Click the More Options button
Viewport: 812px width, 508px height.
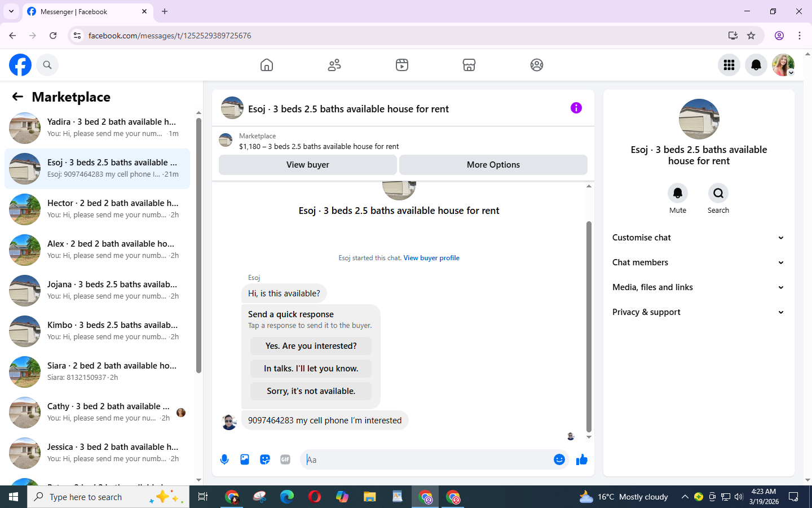(493, 165)
